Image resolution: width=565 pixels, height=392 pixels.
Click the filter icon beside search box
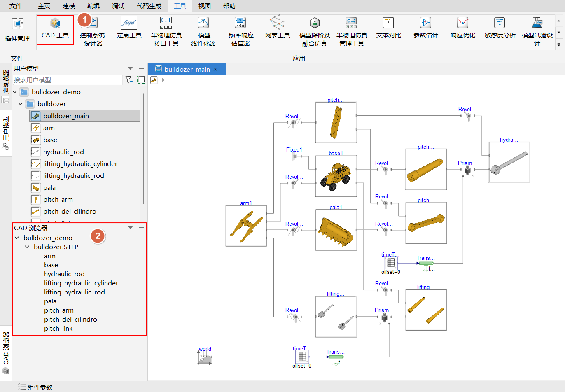pos(129,80)
